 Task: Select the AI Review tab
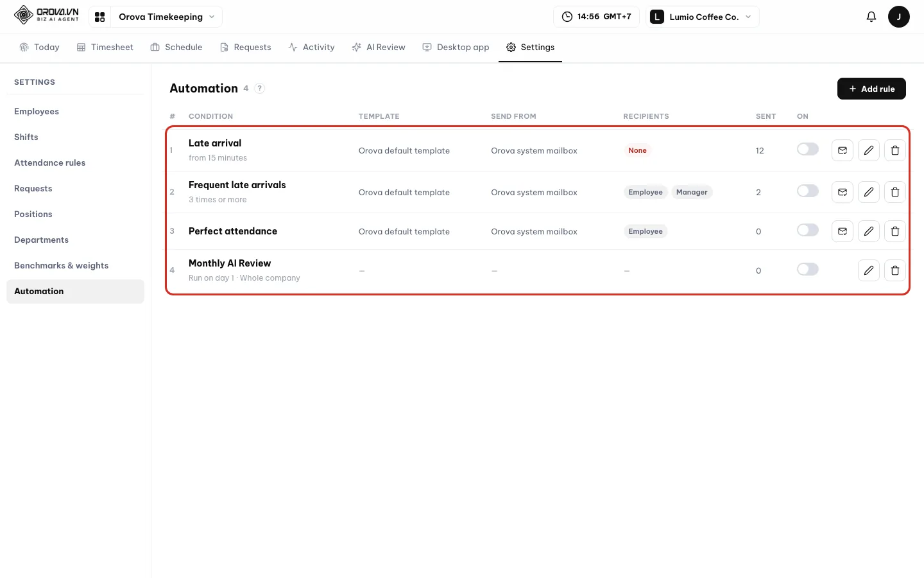[379, 48]
